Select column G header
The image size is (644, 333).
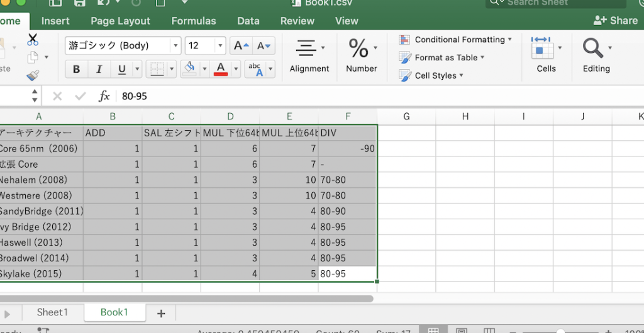[x=407, y=116]
